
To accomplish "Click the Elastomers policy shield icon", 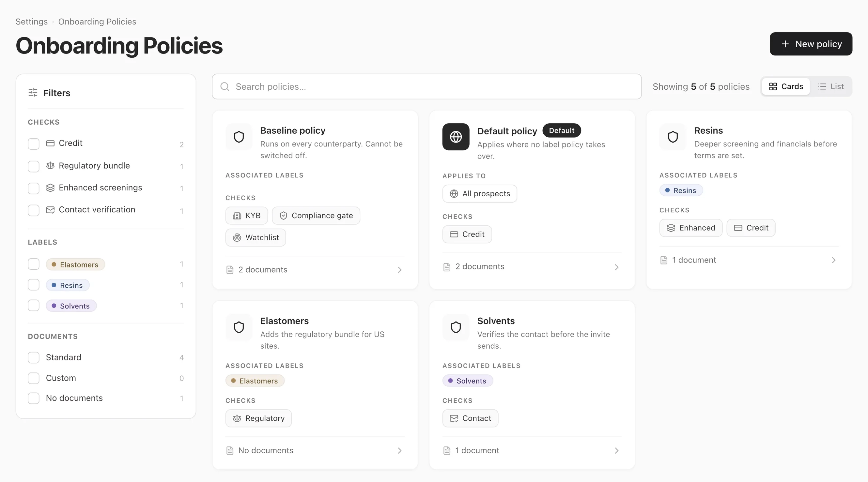I will coord(239,327).
